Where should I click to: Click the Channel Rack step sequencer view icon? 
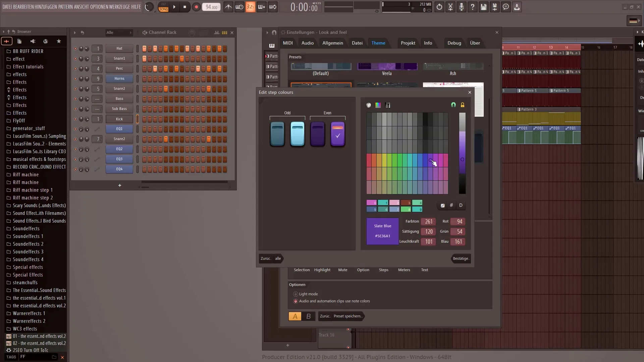tap(224, 33)
